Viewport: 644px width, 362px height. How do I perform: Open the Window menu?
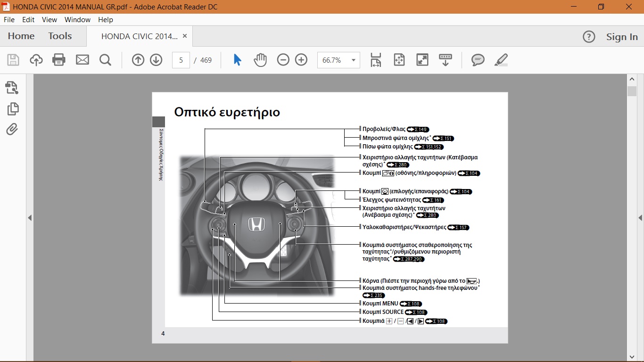[77, 20]
